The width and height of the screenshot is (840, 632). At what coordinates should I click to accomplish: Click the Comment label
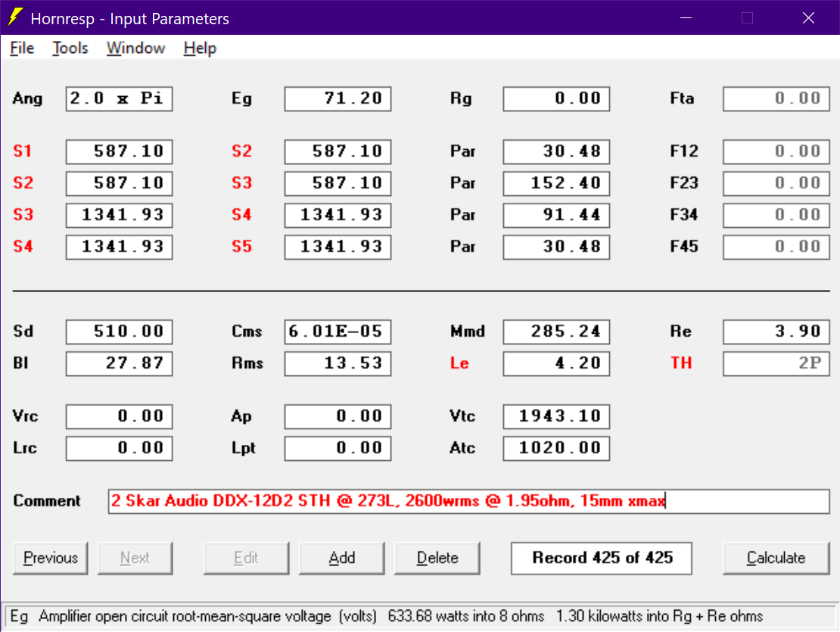47,501
